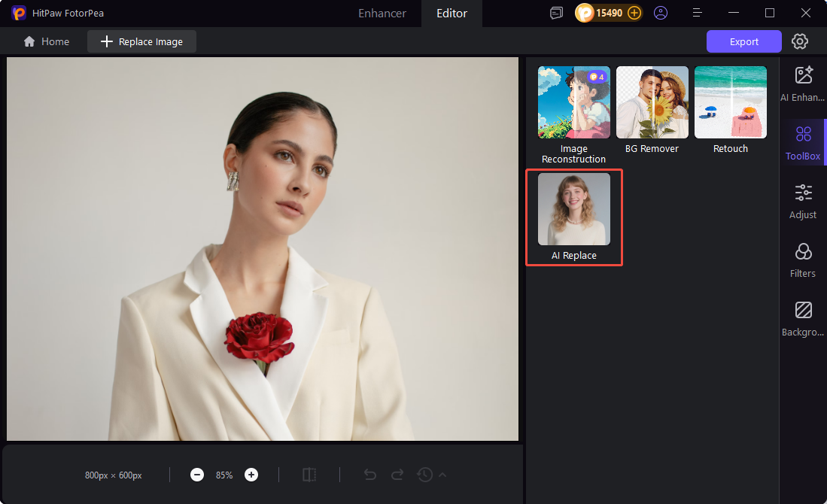This screenshot has height=504, width=827.
Task: Open the Adjust sliders panel
Action: 803,201
